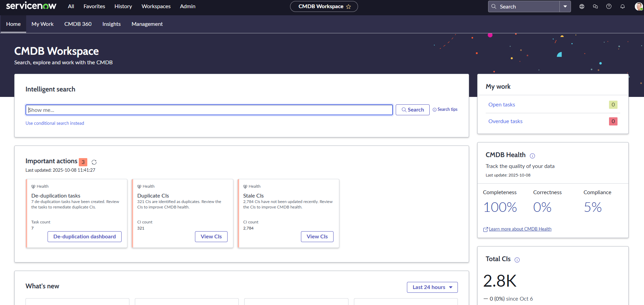Open the Open tasks link
The height and width of the screenshot is (305, 644).
point(502,105)
